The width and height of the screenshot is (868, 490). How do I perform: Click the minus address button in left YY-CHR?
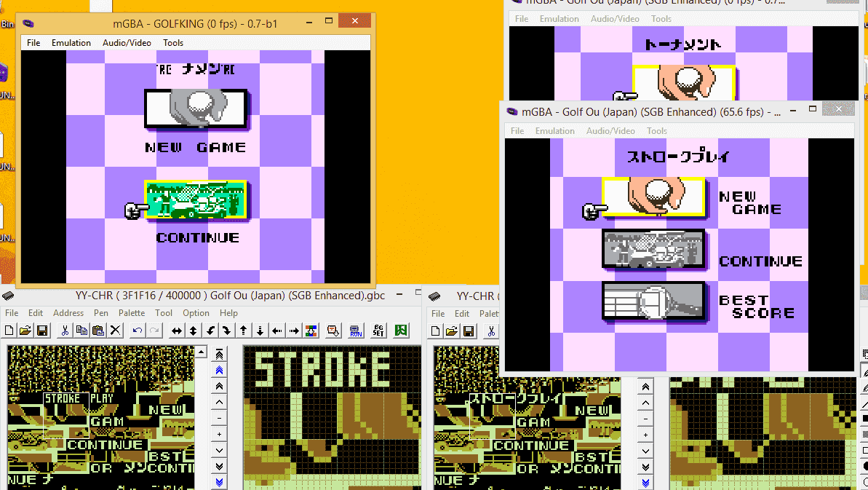(219, 418)
